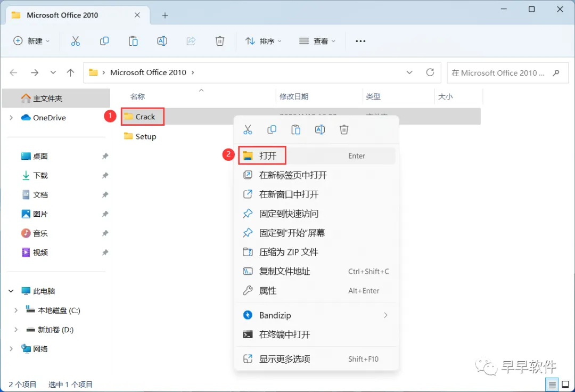Open the 排序 sort dropdown
The image size is (575, 392).
tap(263, 41)
